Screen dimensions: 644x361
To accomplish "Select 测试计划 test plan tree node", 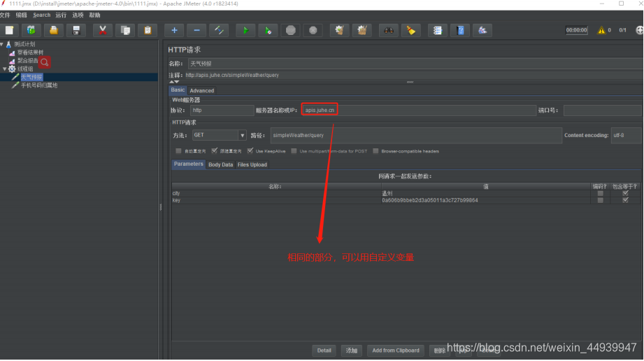I will click(24, 44).
